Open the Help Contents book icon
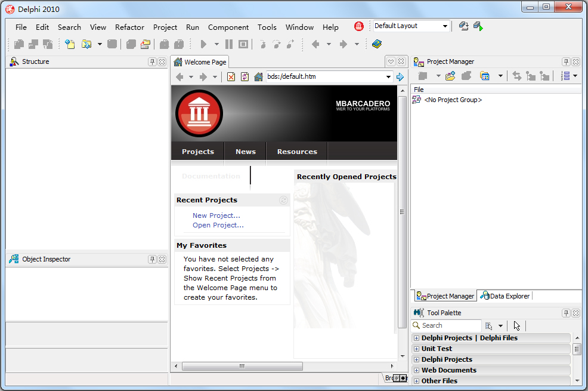Image resolution: width=588 pixels, height=391 pixels. [x=376, y=44]
